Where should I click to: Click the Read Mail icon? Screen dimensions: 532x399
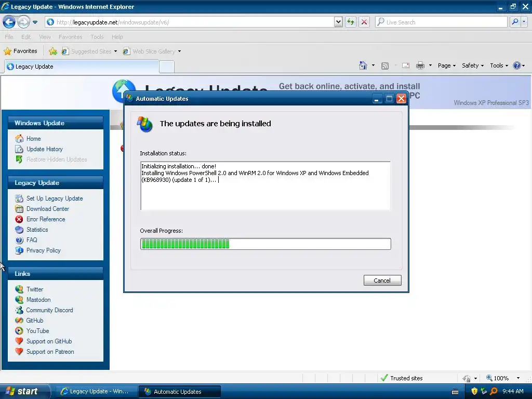[x=406, y=65]
